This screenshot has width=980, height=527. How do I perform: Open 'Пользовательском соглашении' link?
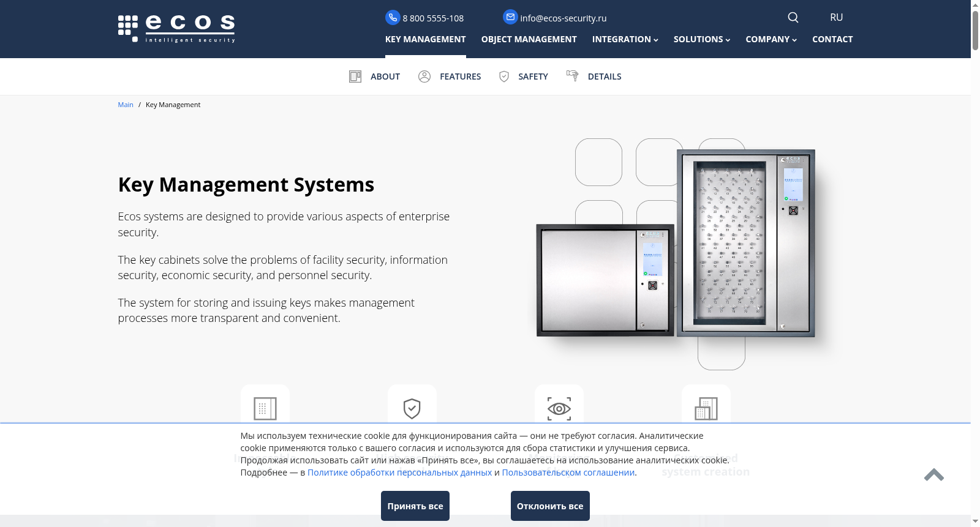[568, 473]
